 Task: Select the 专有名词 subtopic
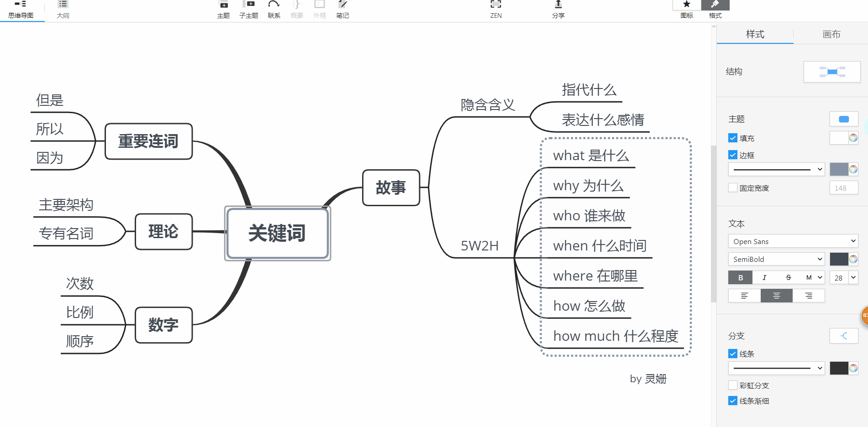(66, 234)
